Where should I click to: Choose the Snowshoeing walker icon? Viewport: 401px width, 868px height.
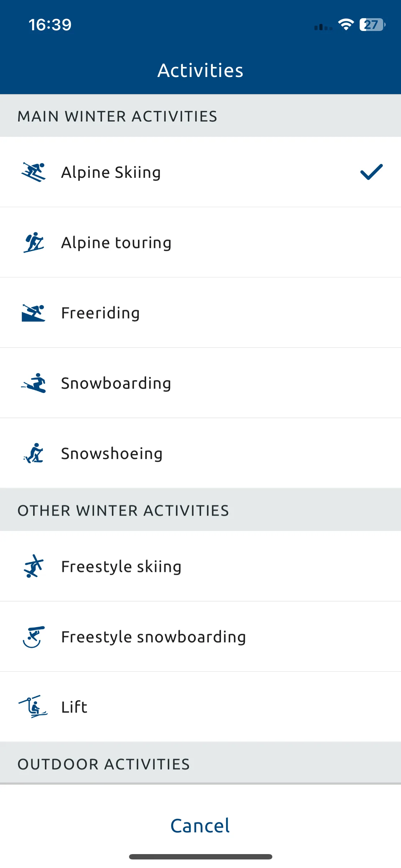click(34, 453)
